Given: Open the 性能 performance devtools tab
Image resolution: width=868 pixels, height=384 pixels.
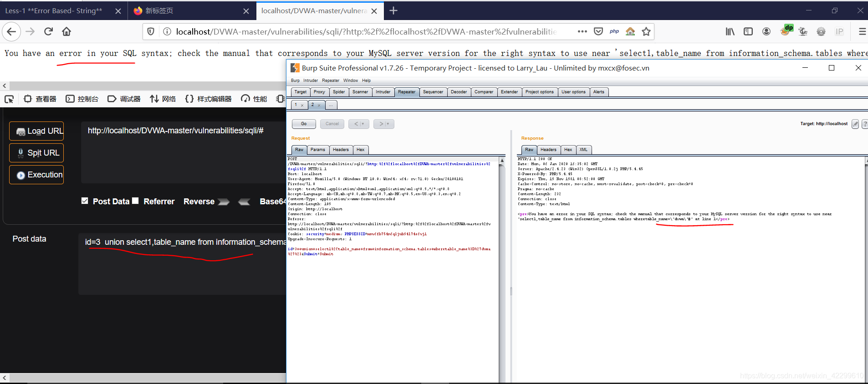Looking at the screenshot, I should [254, 99].
